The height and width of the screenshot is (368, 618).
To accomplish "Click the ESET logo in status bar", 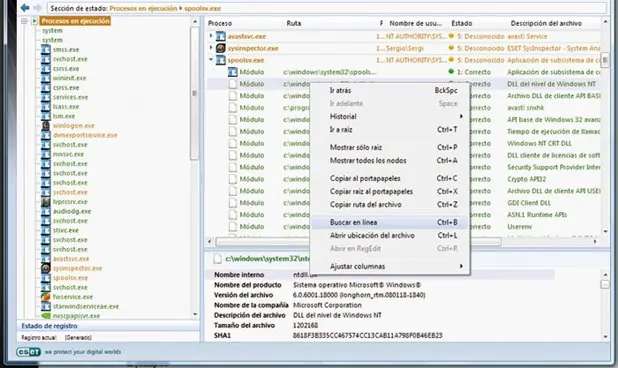I will (x=28, y=352).
